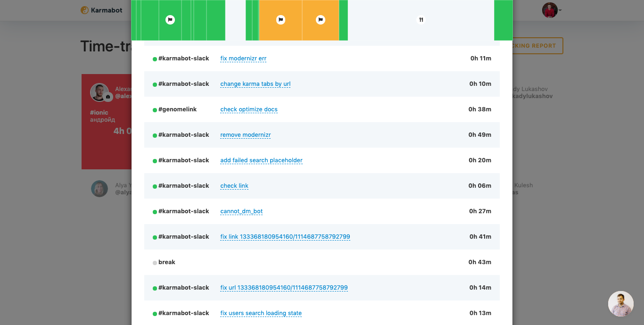Click the Alya user avatar behind the modal

coord(99,189)
